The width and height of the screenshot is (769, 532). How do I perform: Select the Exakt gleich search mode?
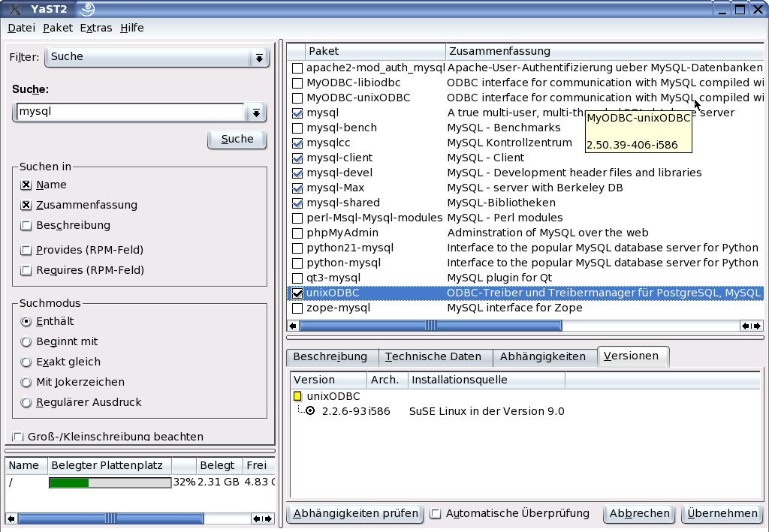[x=26, y=362]
